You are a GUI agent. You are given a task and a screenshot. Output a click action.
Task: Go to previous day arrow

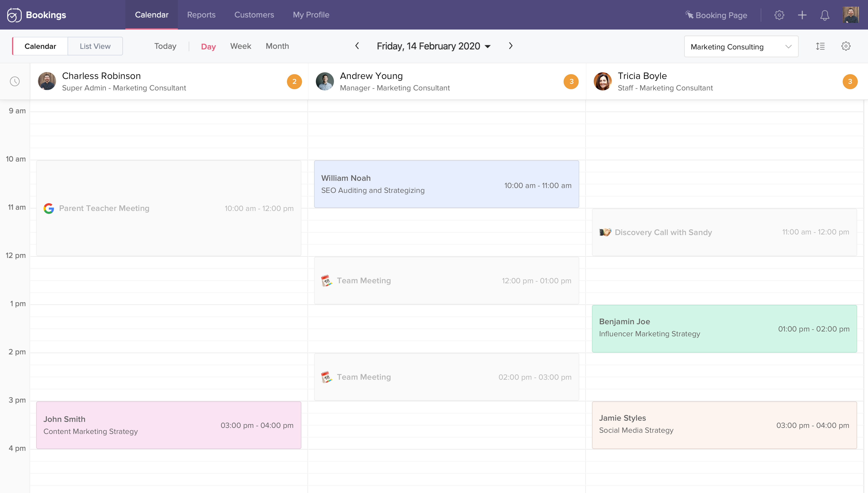(357, 46)
